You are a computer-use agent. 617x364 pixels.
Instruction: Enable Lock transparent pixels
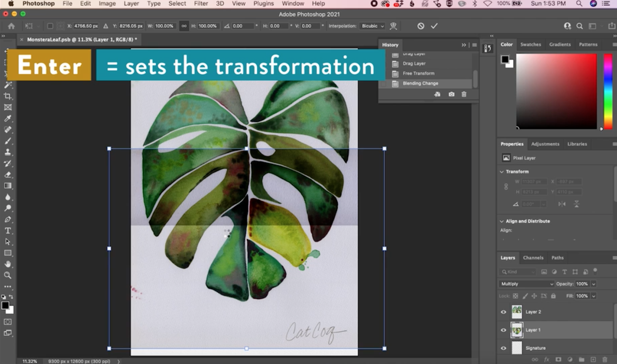pyautogui.click(x=515, y=296)
